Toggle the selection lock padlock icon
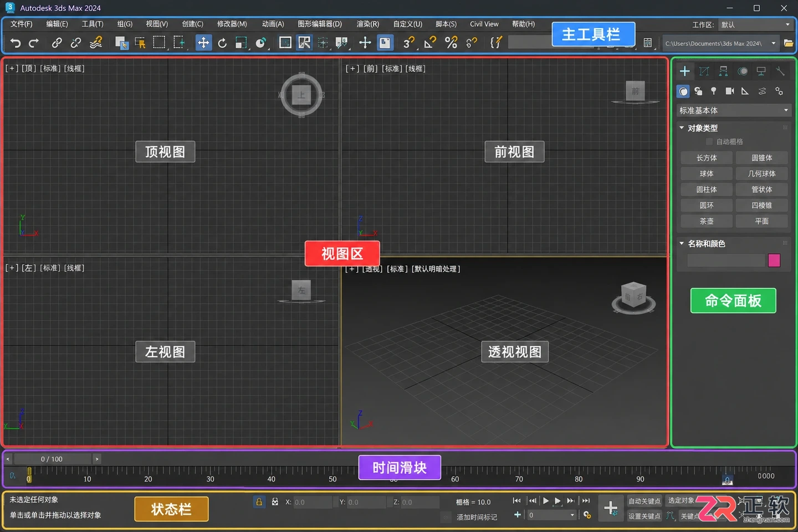 [x=259, y=502]
